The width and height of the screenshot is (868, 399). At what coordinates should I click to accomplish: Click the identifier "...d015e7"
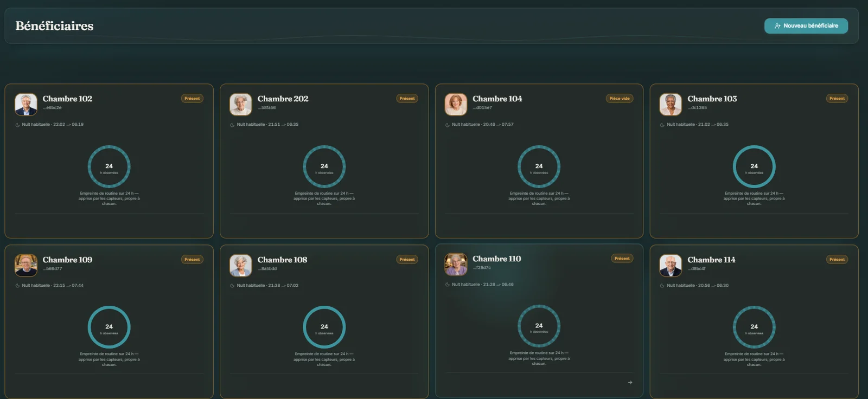[x=482, y=108]
